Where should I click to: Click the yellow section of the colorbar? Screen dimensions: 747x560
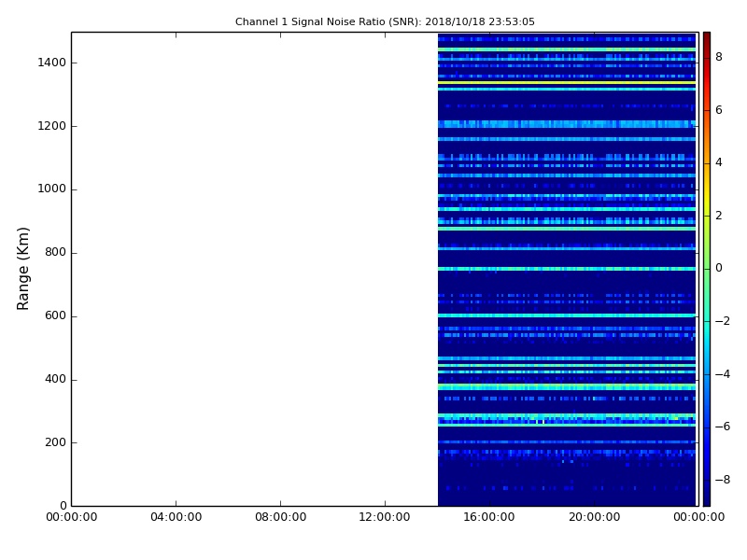click(707, 203)
